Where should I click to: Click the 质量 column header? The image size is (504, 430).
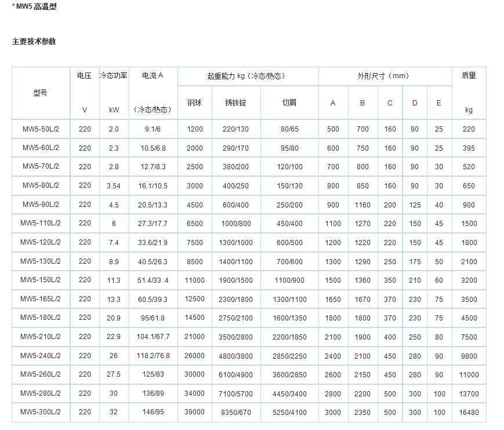pos(469,76)
